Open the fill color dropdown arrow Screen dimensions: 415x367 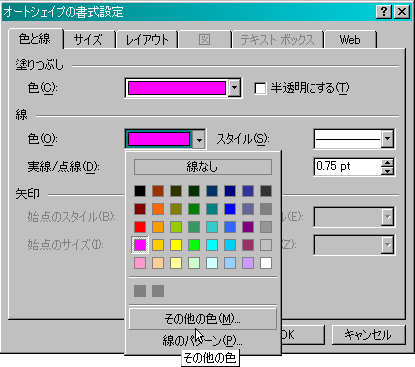pyautogui.click(x=234, y=88)
